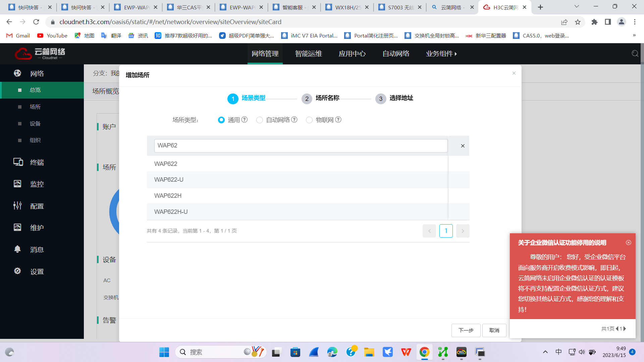
Task: Click the 下一步 button
Action: pyautogui.click(x=466, y=330)
